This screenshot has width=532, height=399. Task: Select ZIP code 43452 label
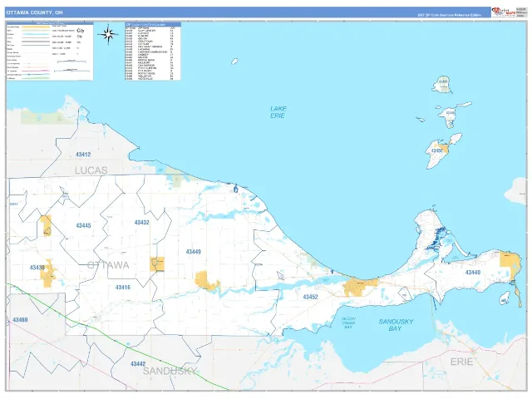(x=310, y=297)
